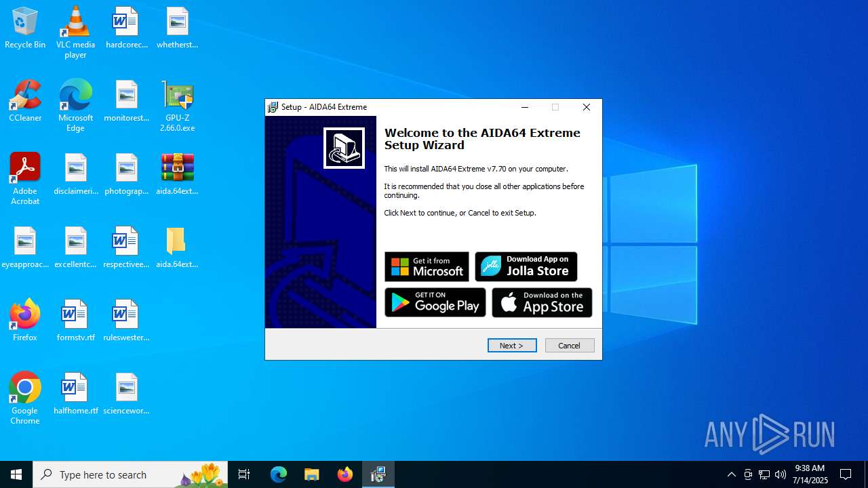Viewport: 868px width, 488px height.
Task: Select the formstv.rtf document
Action: coord(75,321)
